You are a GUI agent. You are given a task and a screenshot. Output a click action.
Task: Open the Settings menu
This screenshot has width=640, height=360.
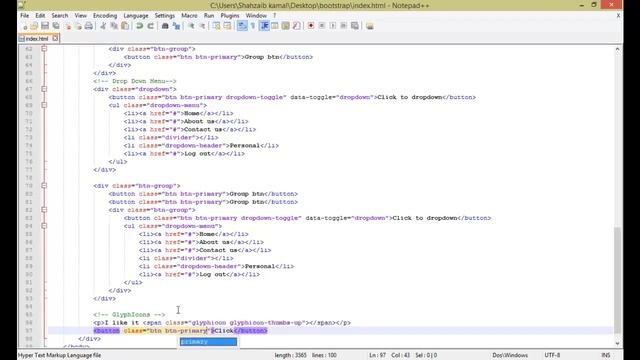tap(164, 16)
